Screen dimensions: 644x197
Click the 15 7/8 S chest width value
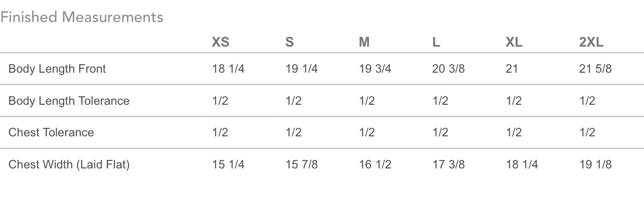click(x=301, y=164)
